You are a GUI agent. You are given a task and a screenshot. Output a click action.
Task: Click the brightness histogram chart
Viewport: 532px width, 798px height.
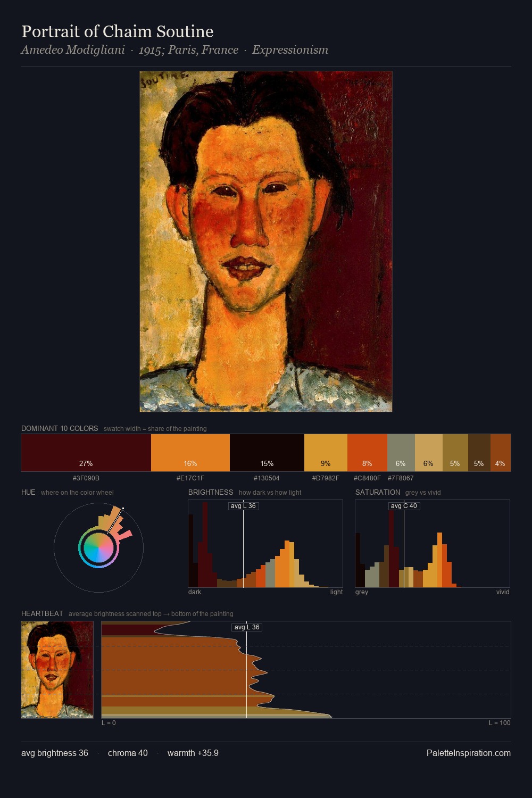[x=265, y=544]
